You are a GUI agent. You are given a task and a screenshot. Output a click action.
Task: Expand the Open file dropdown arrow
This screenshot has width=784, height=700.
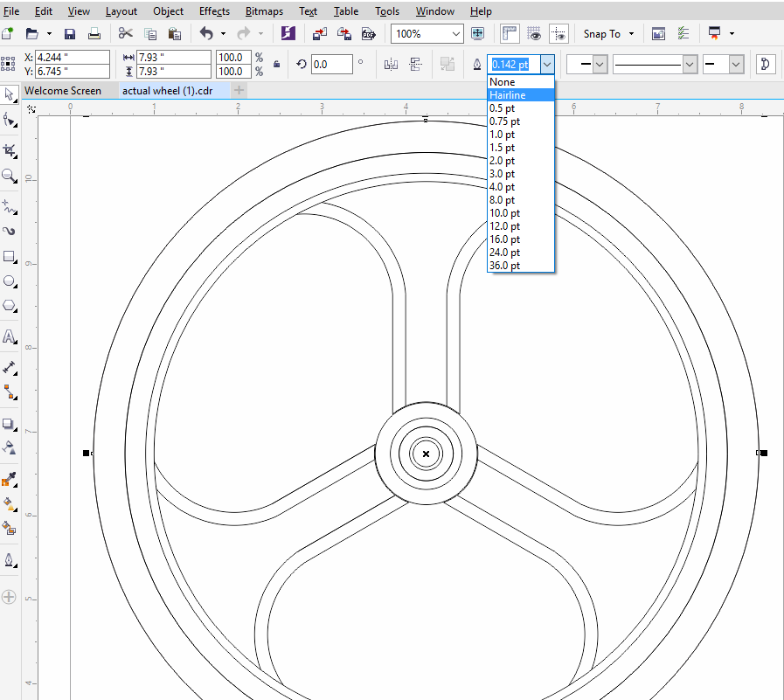click(x=49, y=34)
